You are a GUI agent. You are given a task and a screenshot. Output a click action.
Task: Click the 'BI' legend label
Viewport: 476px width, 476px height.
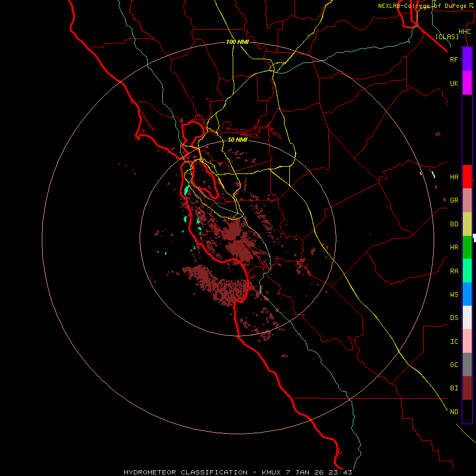tap(454, 388)
